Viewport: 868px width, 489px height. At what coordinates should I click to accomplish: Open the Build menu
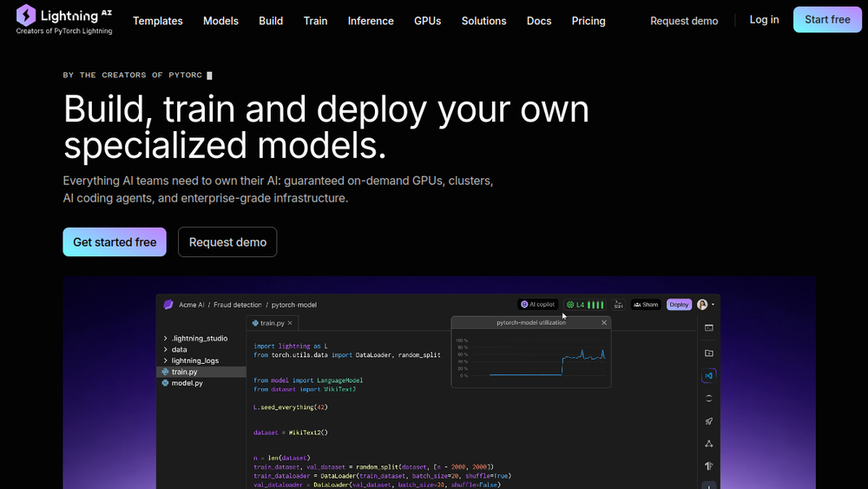271,21
